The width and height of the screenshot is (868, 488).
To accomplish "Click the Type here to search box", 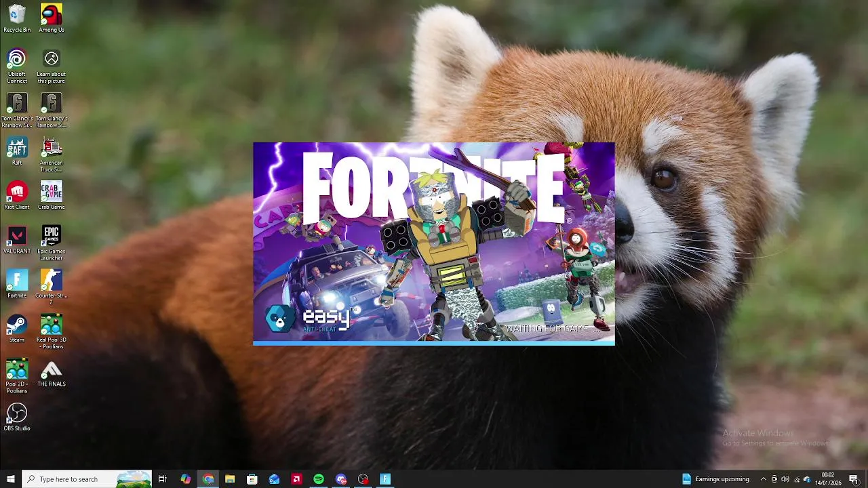I will pyautogui.click(x=87, y=479).
